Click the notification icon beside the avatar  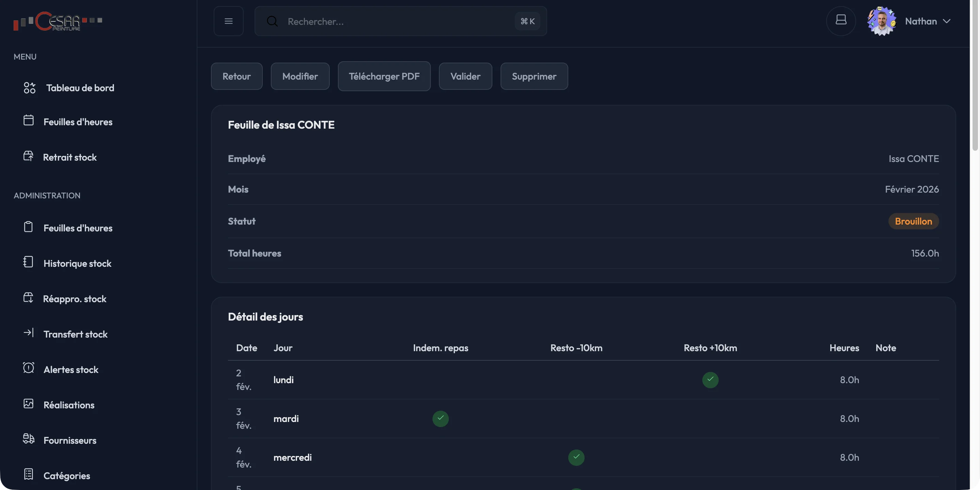point(841,20)
